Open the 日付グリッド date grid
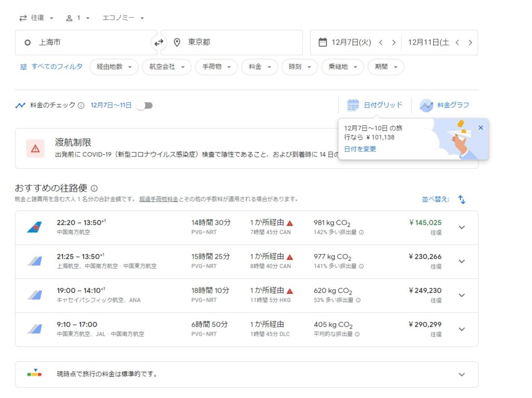Viewport: 532px width, 398px height. click(x=375, y=105)
